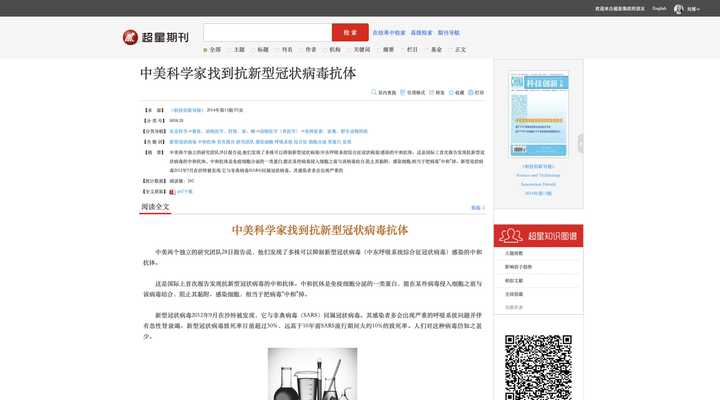Click the magnifier icon below the article title
720x400 pixels.
(x=374, y=92)
